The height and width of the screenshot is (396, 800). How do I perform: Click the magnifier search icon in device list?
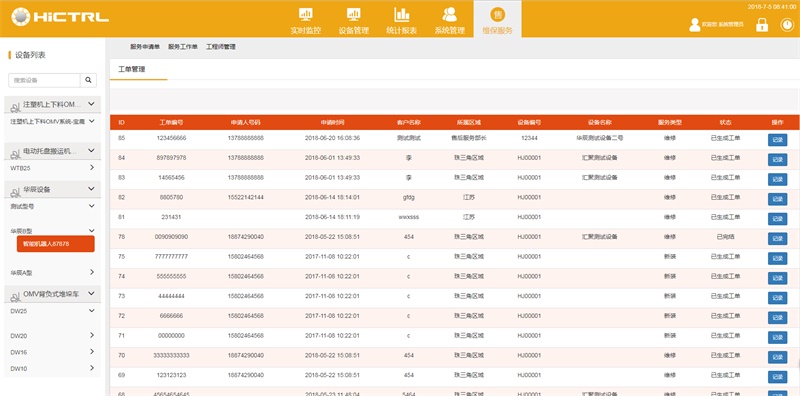point(88,80)
